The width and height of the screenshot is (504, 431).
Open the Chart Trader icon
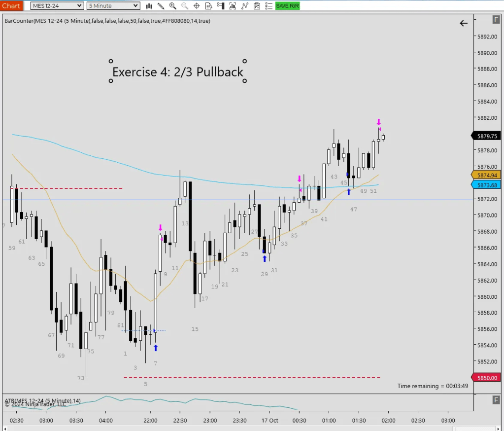[x=221, y=6]
